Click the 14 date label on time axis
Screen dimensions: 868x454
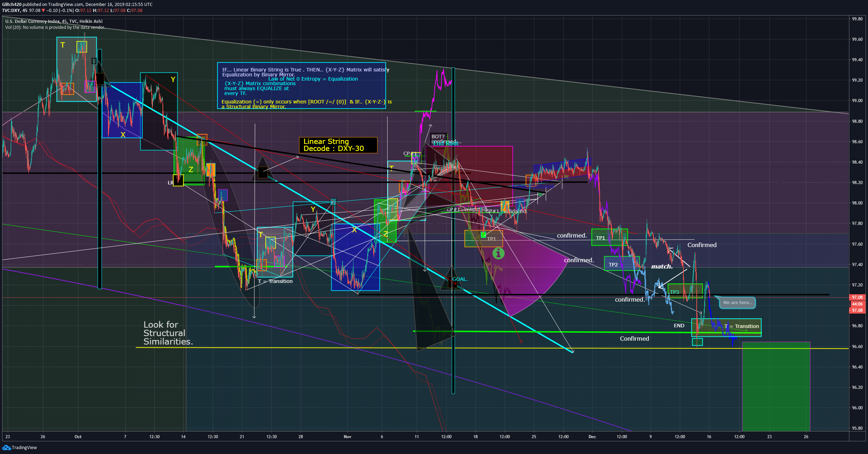[x=183, y=437]
